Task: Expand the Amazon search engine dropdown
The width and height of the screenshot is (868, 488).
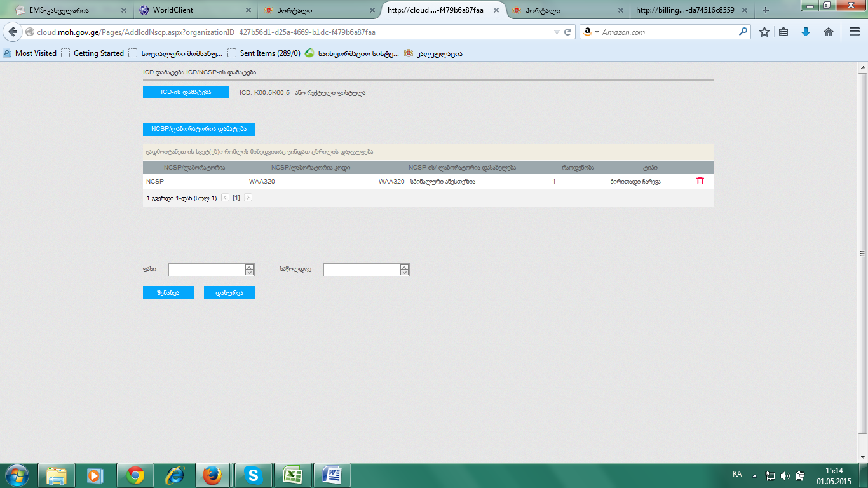Action: click(x=590, y=32)
